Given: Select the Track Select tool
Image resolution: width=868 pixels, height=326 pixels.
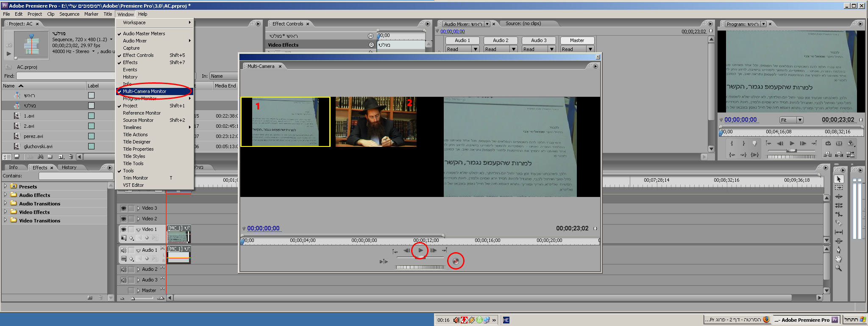Looking at the screenshot, I should 838,188.
